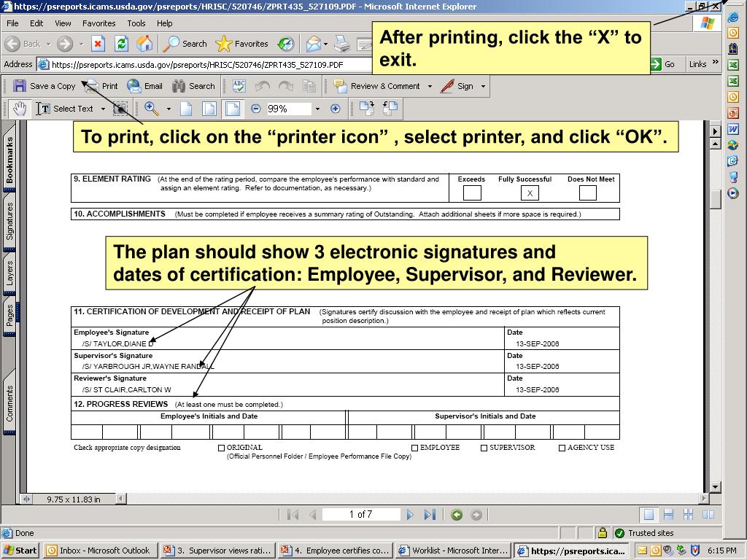Viewport: 747px width, 560px height.
Task: Open Mail button dropdown arrow
Action: tap(326, 44)
